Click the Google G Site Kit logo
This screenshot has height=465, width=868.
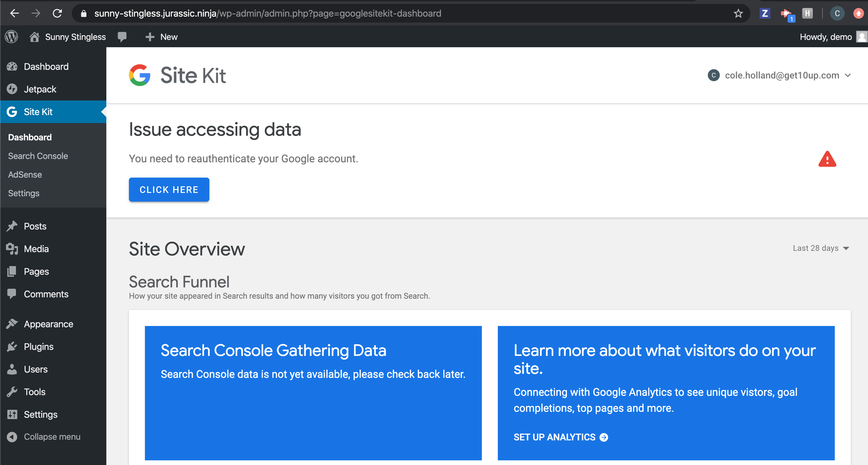click(x=140, y=75)
